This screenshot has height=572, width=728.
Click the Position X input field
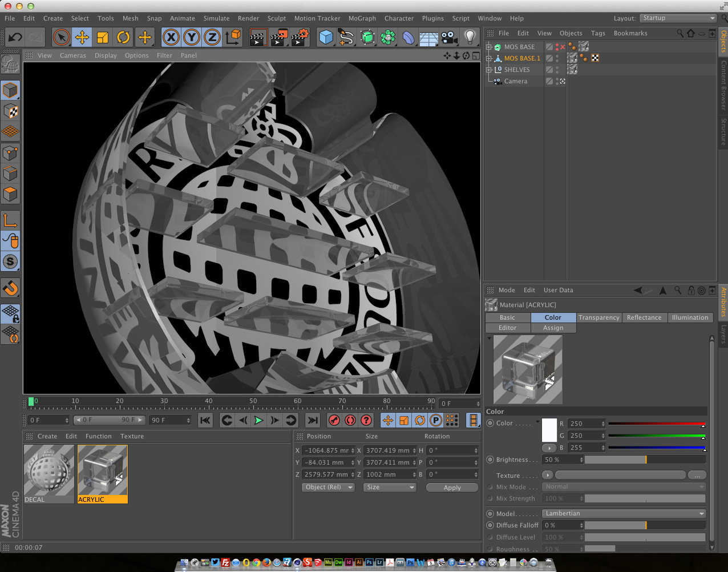tap(327, 450)
